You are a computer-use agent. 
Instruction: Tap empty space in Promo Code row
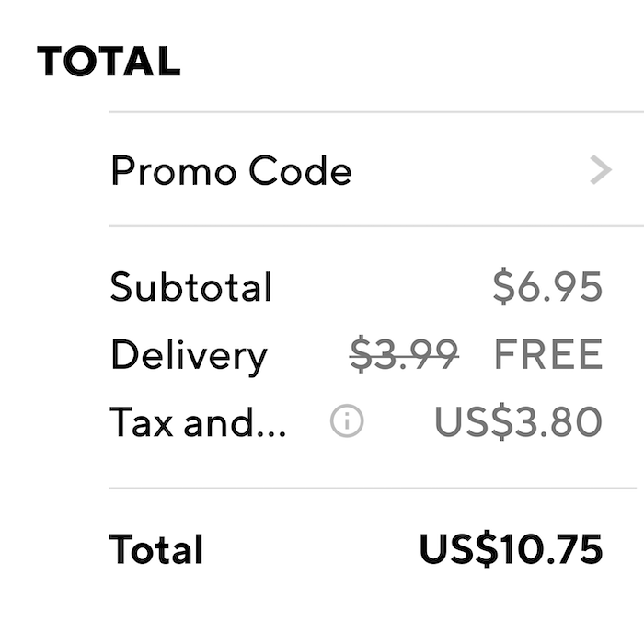[468, 169]
